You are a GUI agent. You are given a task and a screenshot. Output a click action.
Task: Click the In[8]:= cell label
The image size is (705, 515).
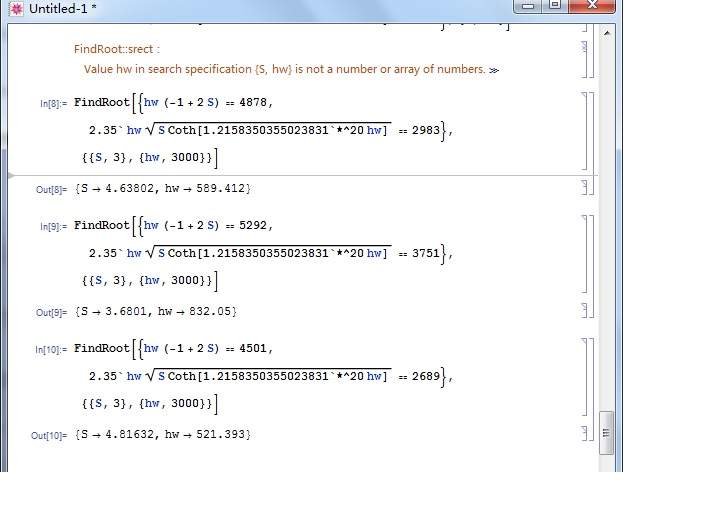(x=54, y=104)
